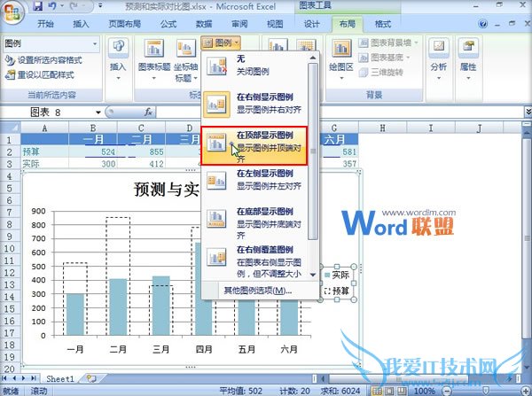This screenshot has width=532, height=396.
Task: Select the chart legend entry 实际
Action: click(x=337, y=275)
